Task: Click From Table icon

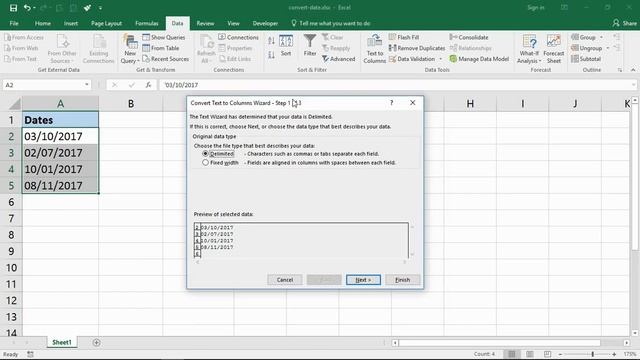Action: coord(146,48)
